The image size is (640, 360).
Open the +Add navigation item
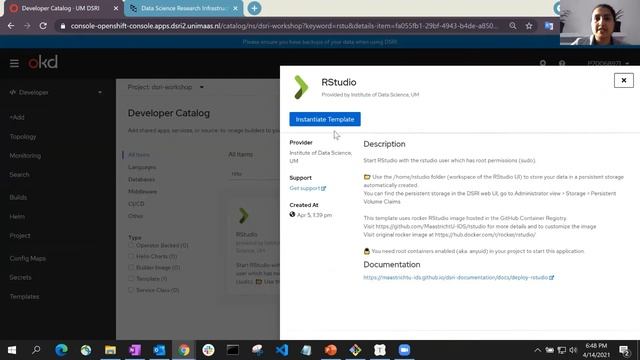(17, 118)
